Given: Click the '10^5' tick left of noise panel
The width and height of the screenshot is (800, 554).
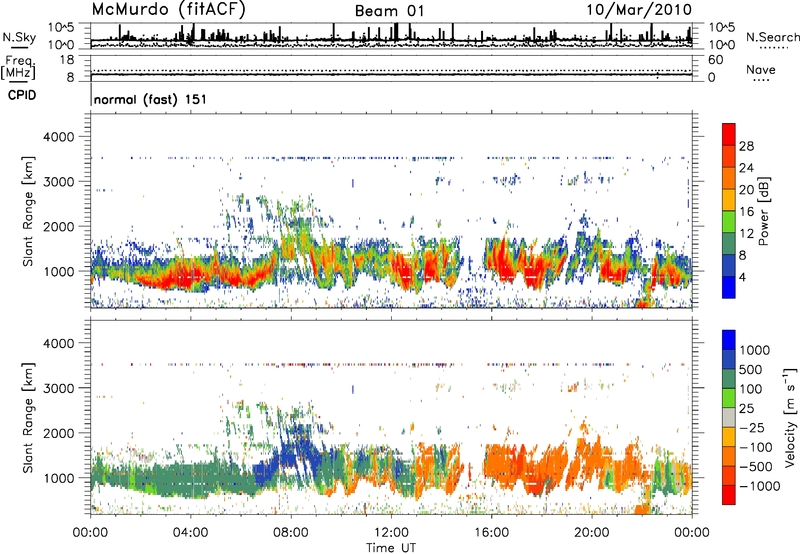Looking at the screenshot, I should pyautogui.click(x=61, y=27).
